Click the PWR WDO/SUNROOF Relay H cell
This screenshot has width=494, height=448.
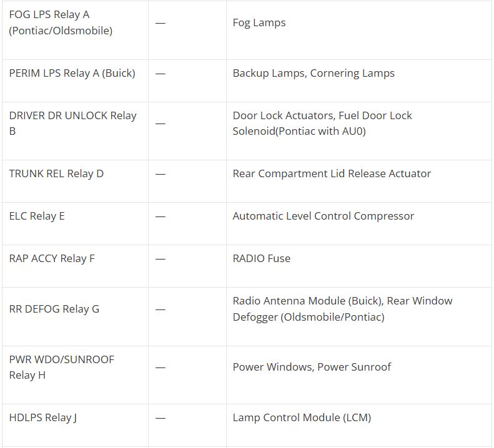pyautogui.click(x=62, y=367)
